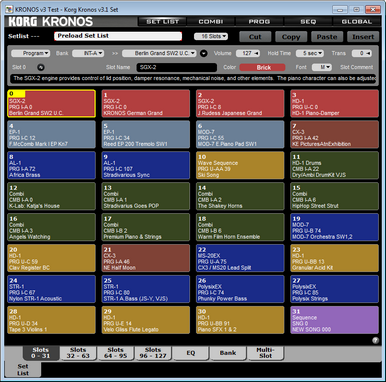
Task: Select slot 15 HipHop Street Strut
Action: 335,197
